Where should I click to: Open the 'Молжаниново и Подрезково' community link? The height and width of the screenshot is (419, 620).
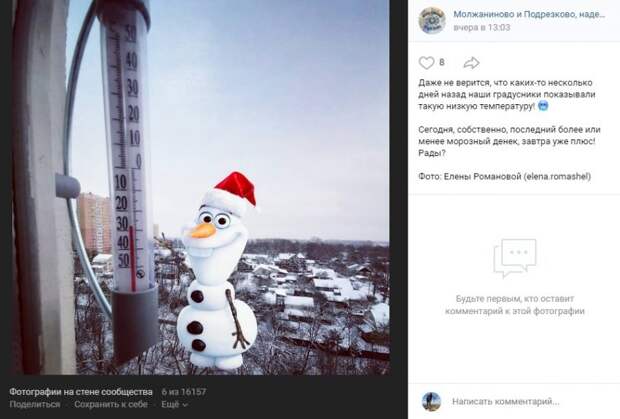point(529,14)
